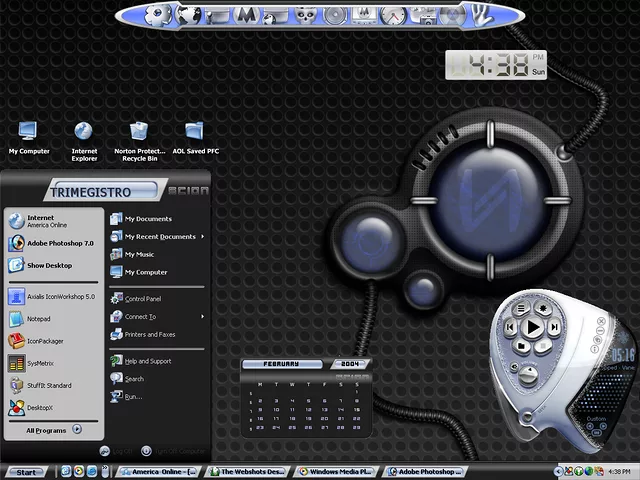The width and height of the screenshot is (640, 480).
Task: Open the clock icon in top dock
Action: [x=393, y=15]
